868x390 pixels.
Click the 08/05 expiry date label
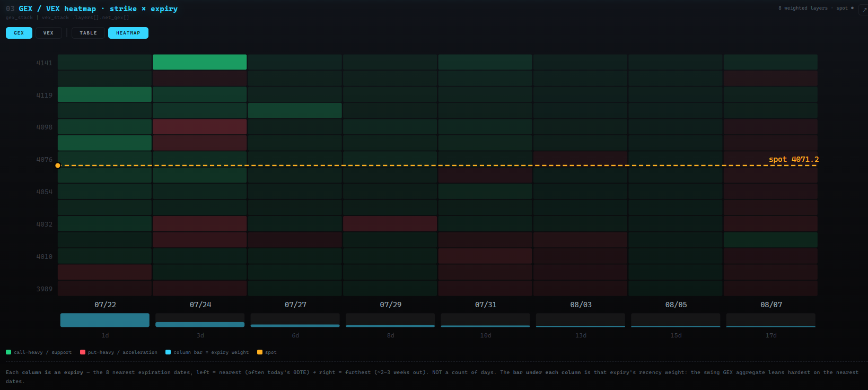click(x=676, y=305)
